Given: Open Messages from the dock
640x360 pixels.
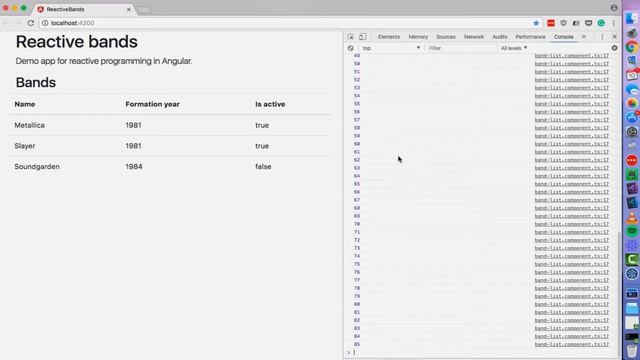Looking at the screenshot, I should [632, 89].
